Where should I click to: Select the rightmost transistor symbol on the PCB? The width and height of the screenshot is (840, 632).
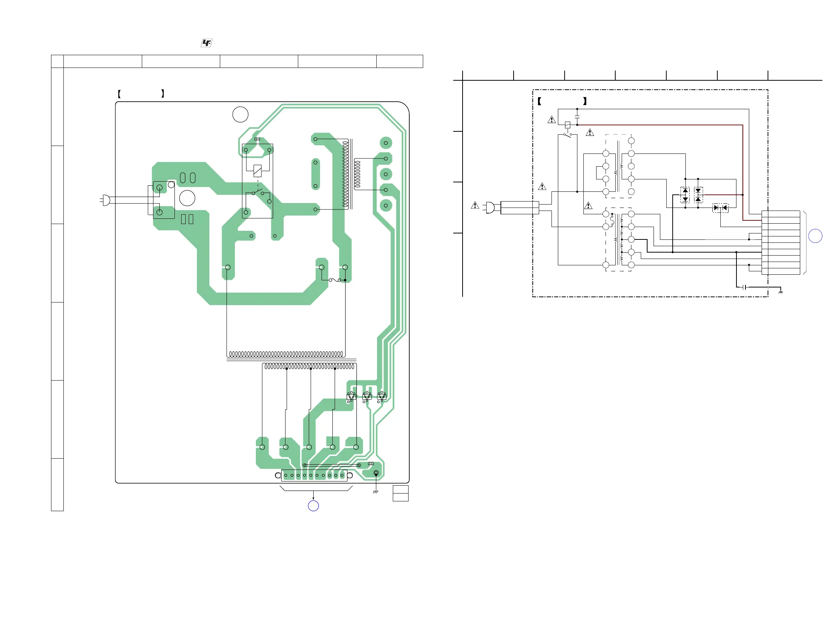(x=382, y=397)
